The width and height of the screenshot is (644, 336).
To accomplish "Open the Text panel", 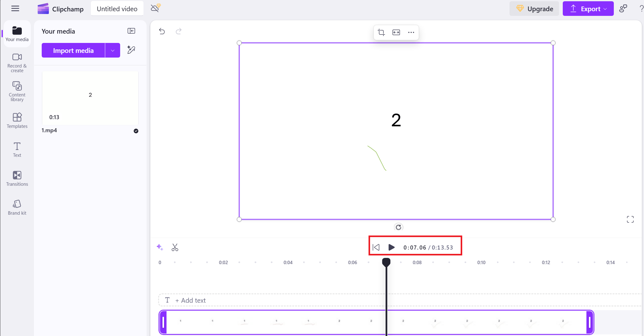I will tap(17, 149).
